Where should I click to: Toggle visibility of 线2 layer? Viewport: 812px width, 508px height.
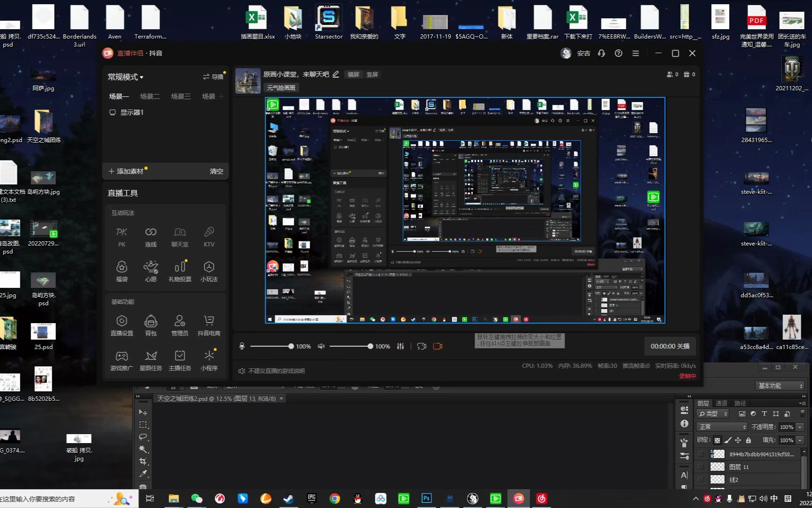click(701, 479)
